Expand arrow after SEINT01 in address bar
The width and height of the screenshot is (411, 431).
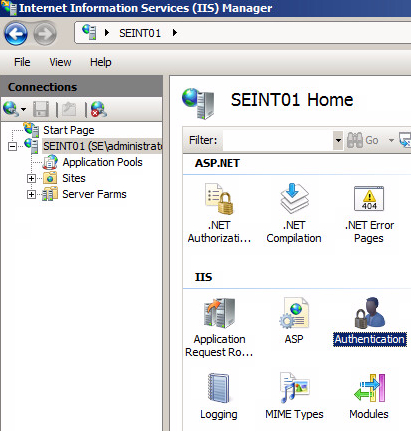tap(175, 33)
